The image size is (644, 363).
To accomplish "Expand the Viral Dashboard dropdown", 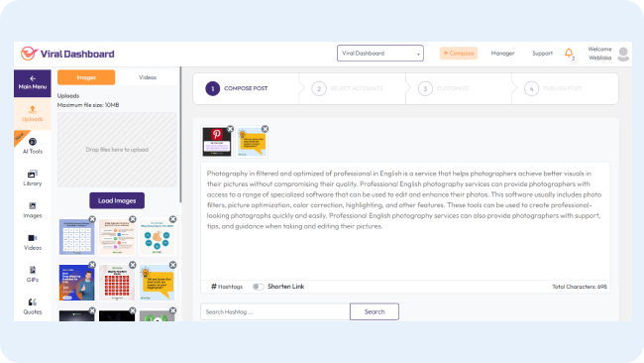I will click(x=380, y=54).
